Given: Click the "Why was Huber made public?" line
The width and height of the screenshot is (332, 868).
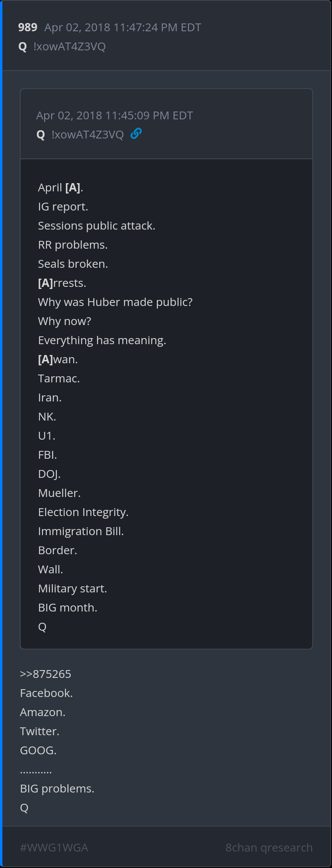Looking at the screenshot, I should (115, 302).
